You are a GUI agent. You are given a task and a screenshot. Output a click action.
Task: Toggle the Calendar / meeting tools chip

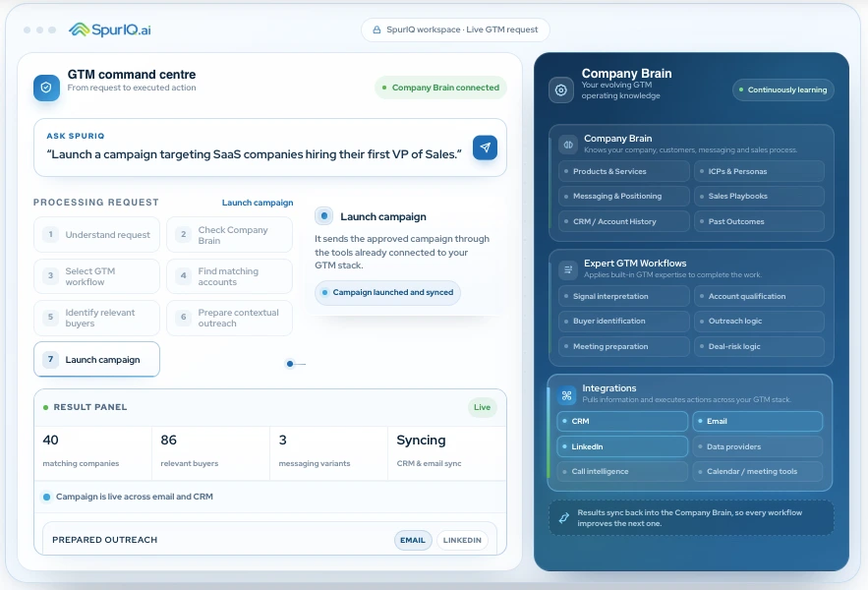(757, 471)
